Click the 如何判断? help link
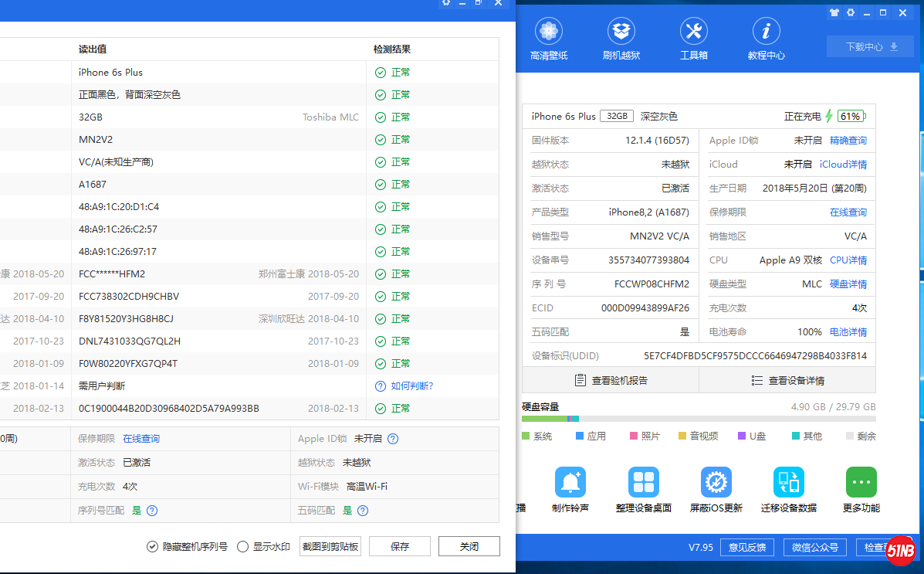Image resolution: width=924 pixels, height=574 pixels. (x=411, y=385)
